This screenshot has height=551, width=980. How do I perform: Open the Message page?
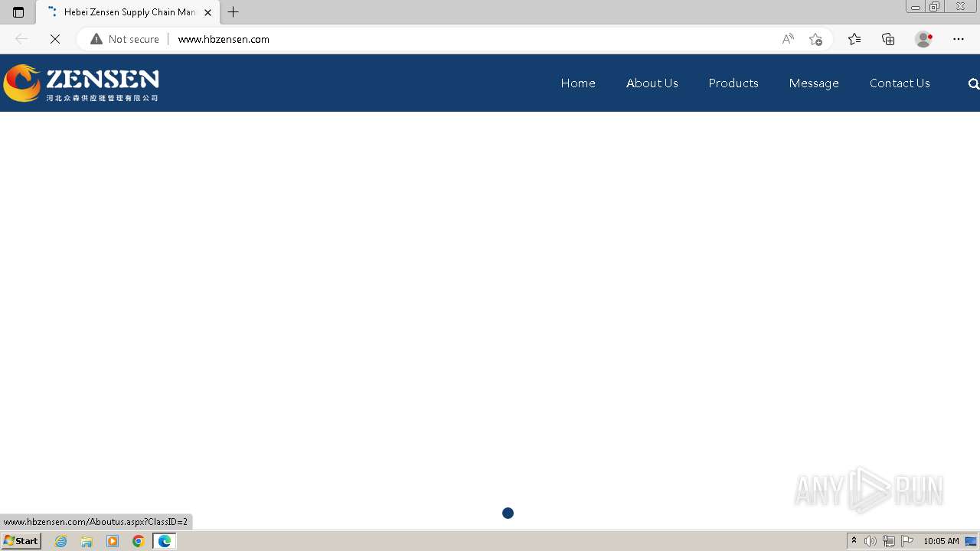point(814,83)
